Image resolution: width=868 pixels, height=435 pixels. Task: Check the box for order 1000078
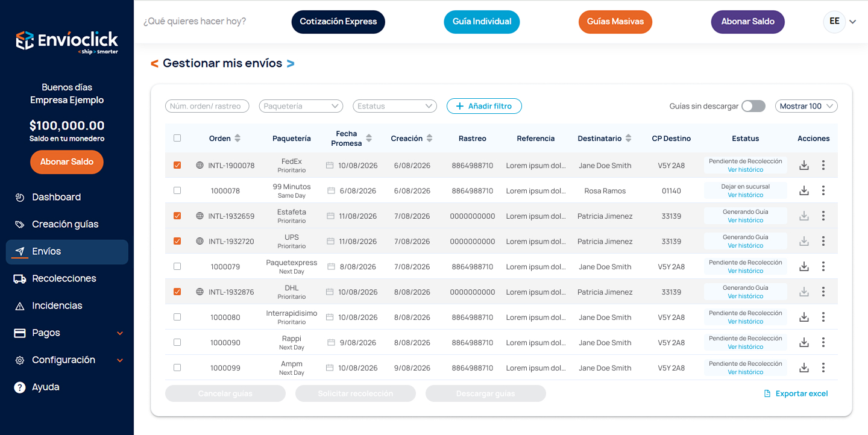pyautogui.click(x=177, y=190)
